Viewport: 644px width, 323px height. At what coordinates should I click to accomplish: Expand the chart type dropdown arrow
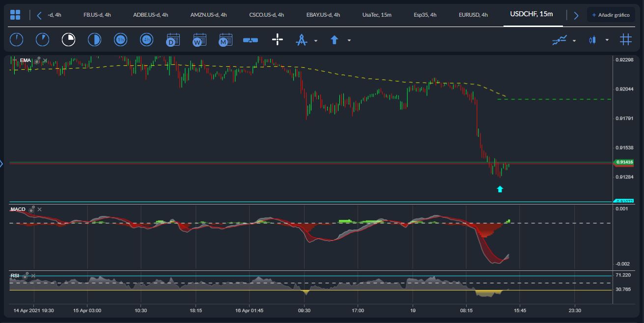pyautogui.click(x=607, y=40)
